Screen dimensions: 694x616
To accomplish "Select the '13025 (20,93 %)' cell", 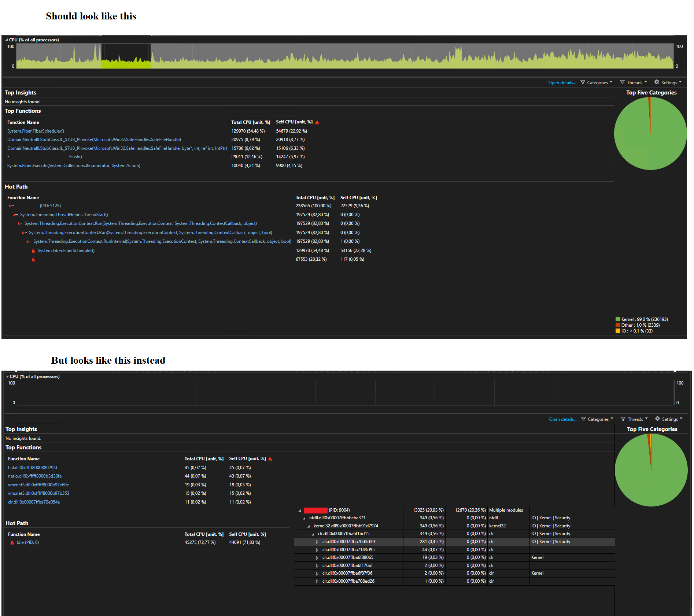I will point(428,510).
